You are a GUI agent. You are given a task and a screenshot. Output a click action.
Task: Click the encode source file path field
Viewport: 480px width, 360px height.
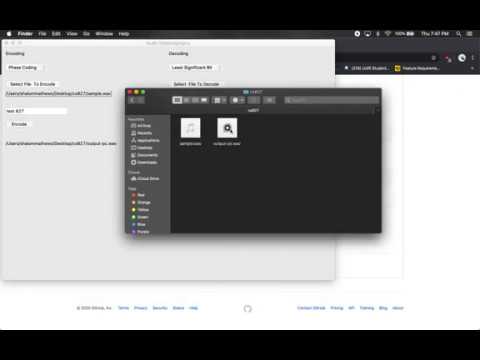(x=58, y=94)
